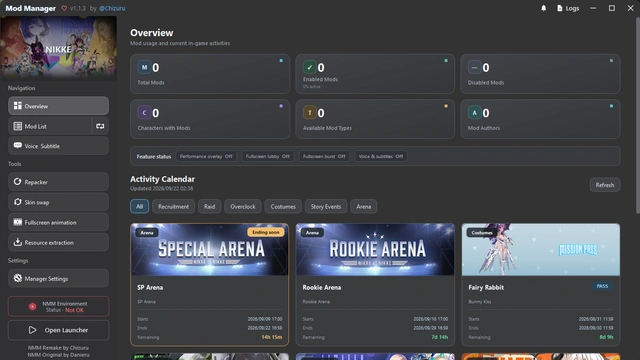Open the Fairy Rabbit Mission Pass banner
The image size is (640, 360).
click(x=540, y=249)
